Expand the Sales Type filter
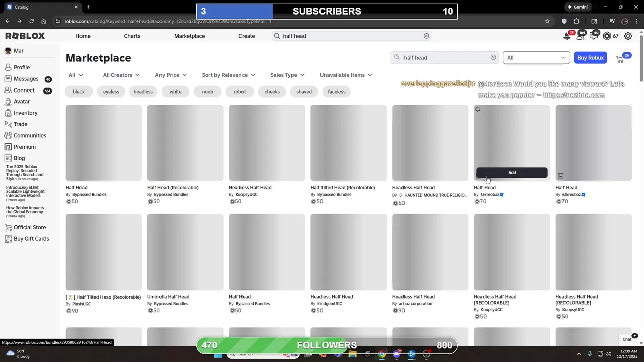 (x=287, y=75)
